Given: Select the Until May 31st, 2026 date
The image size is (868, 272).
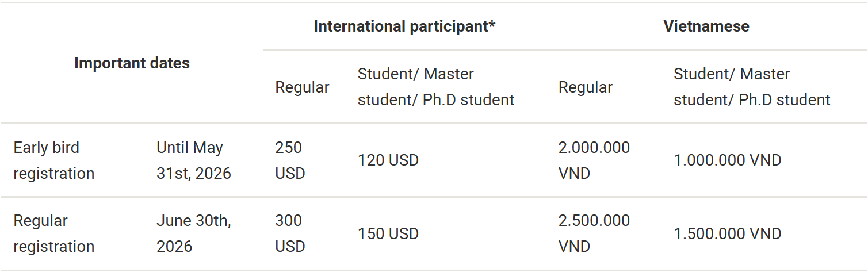Looking at the screenshot, I should 193,160.
